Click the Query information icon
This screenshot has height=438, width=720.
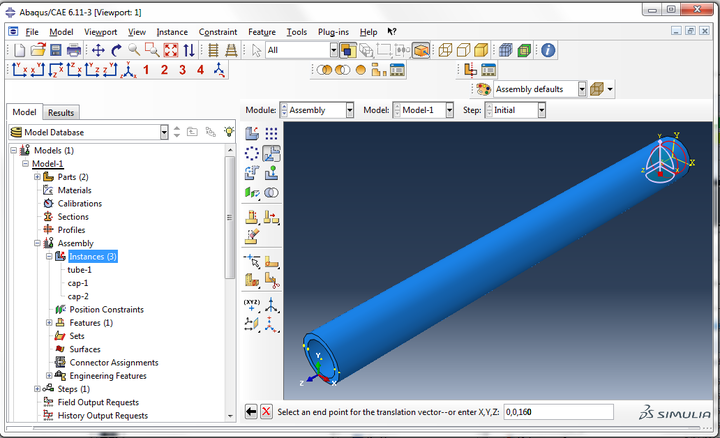click(x=548, y=50)
